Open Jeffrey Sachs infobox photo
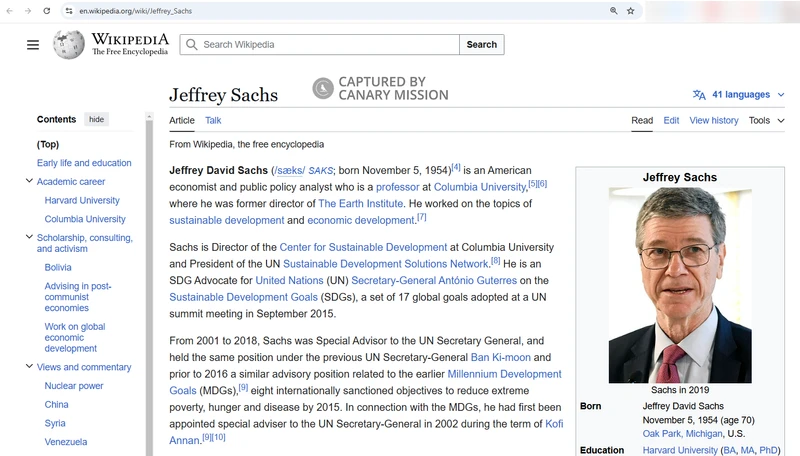 tap(680, 285)
